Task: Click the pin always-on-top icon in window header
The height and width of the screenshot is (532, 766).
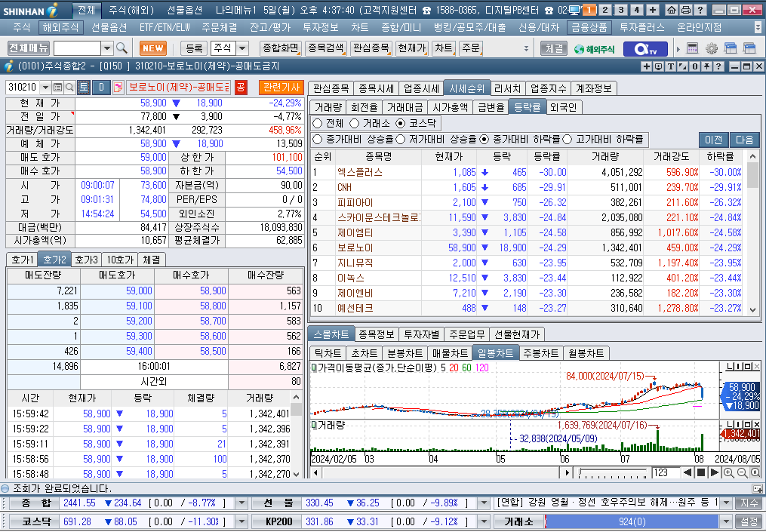Action: click(706, 66)
